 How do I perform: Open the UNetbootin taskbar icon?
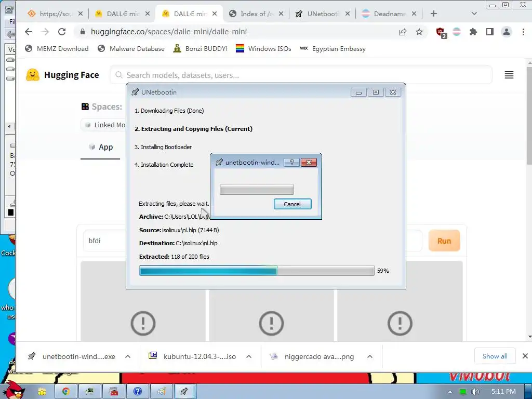click(x=184, y=392)
